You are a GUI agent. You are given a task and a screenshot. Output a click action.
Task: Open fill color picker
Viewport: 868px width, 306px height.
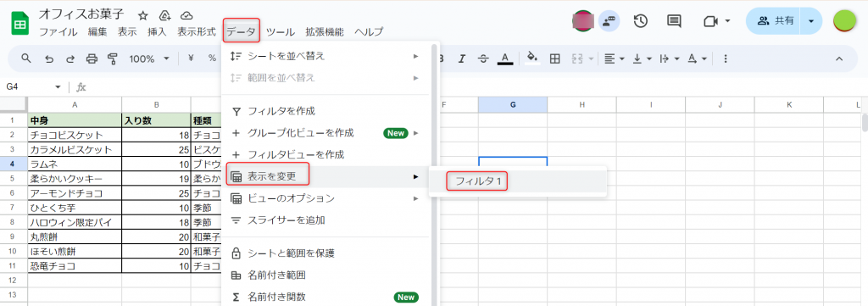click(x=532, y=58)
